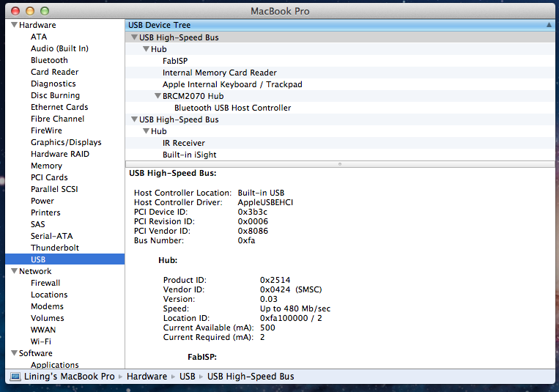The height and width of the screenshot is (392, 559).
Task: Show Wi-Fi network information
Action: (x=40, y=341)
